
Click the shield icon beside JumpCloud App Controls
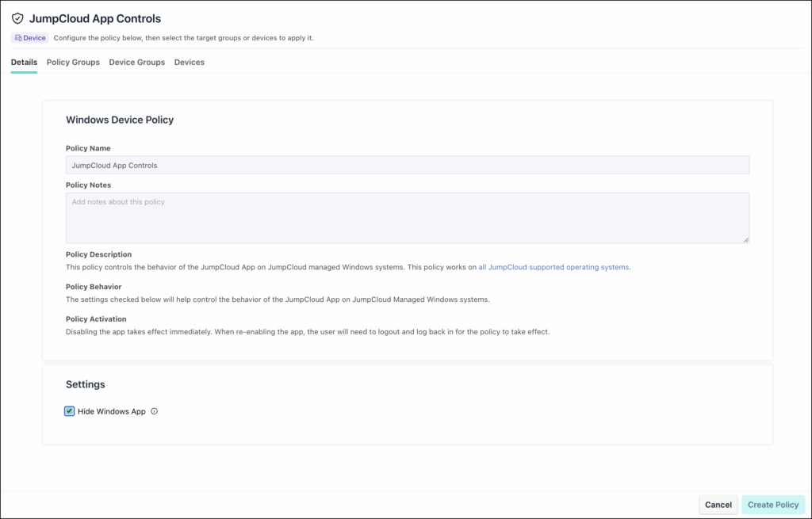point(17,19)
